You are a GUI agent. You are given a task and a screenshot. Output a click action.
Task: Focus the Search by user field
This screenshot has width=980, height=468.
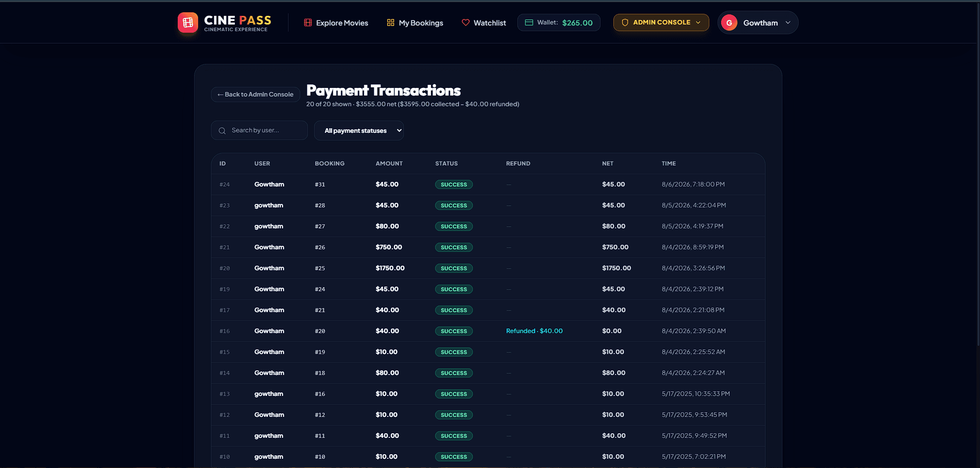pyautogui.click(x=259, y=130)
